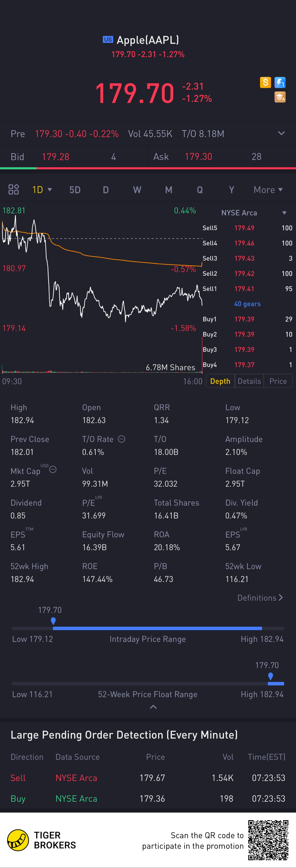296x868 pixels.
Task: Tap the Tiger Brokers logo
Action: (18, 840)
